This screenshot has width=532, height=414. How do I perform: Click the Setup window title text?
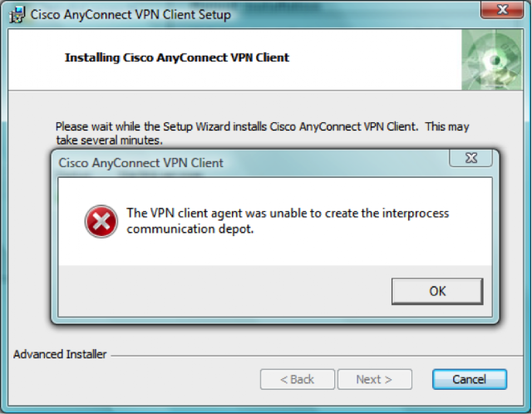pyautogui.click(x=131, y=15)
